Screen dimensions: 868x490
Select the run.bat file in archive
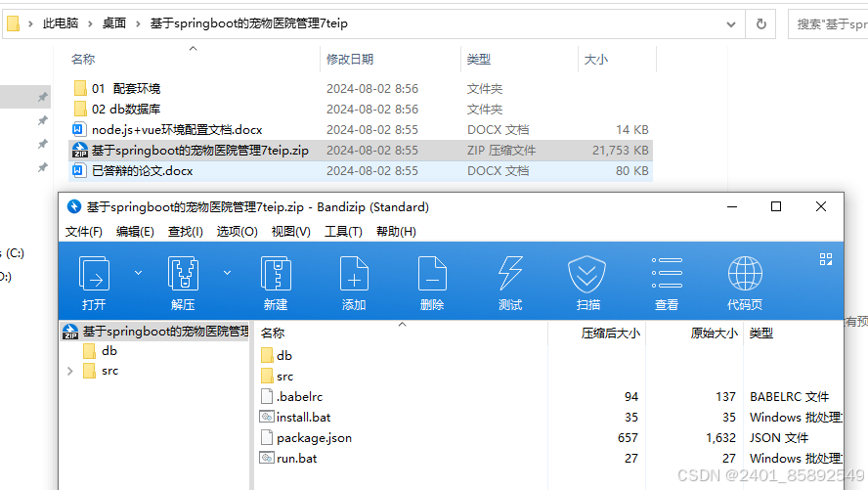288,459
